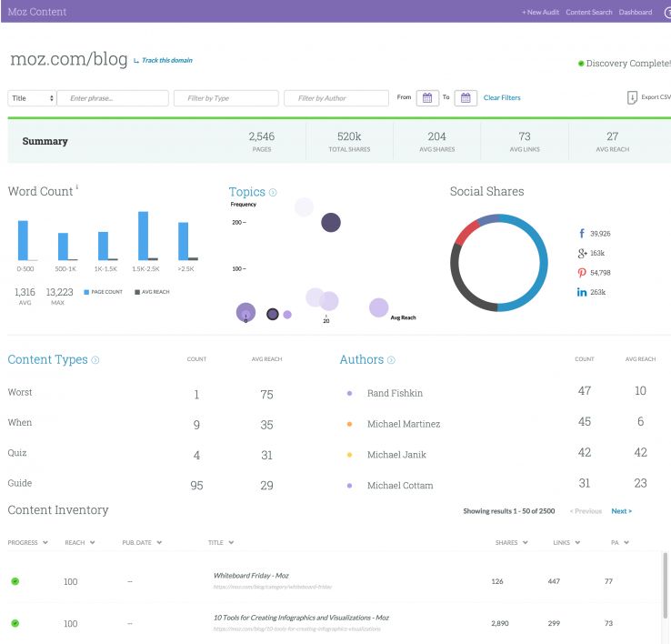Screen dimensions: 671x644
Task: Open the From date calendar picker
Action: pos(428,98)
